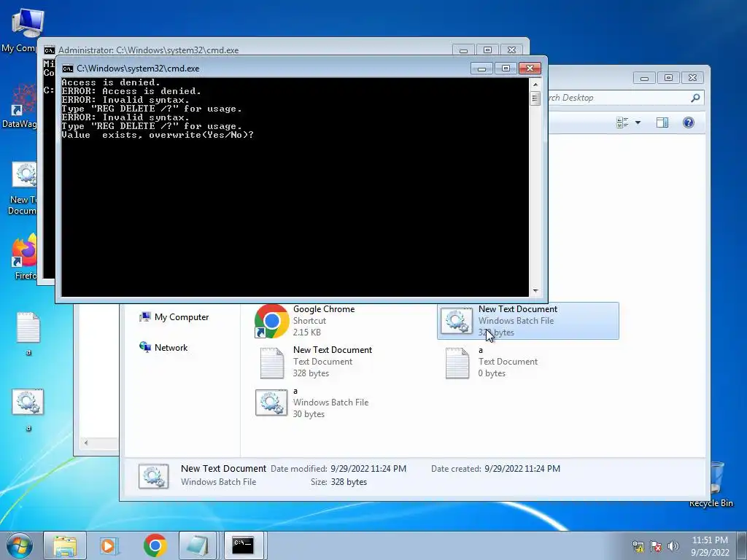Viewport: 747px width, 560px height.
Task: Open Google Chrome from the taskbar
Action: click(155, 545)
